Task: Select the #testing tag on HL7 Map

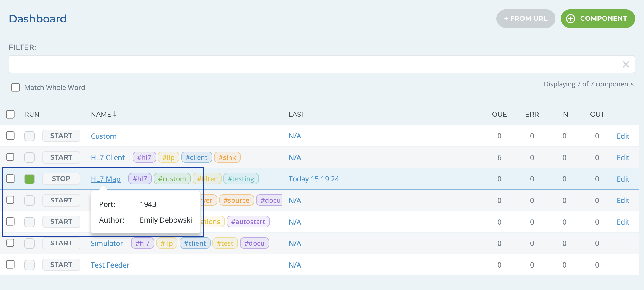Action: (x=241, y=179)
